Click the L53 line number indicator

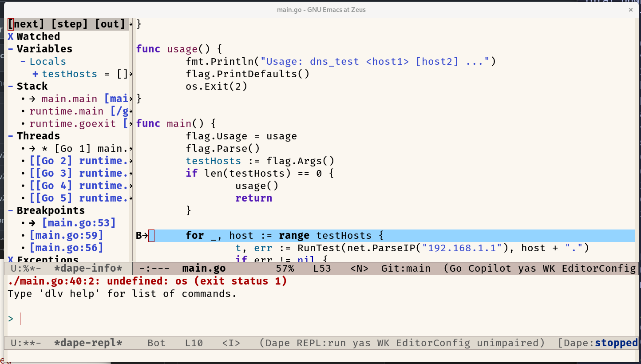click(322, 268)
